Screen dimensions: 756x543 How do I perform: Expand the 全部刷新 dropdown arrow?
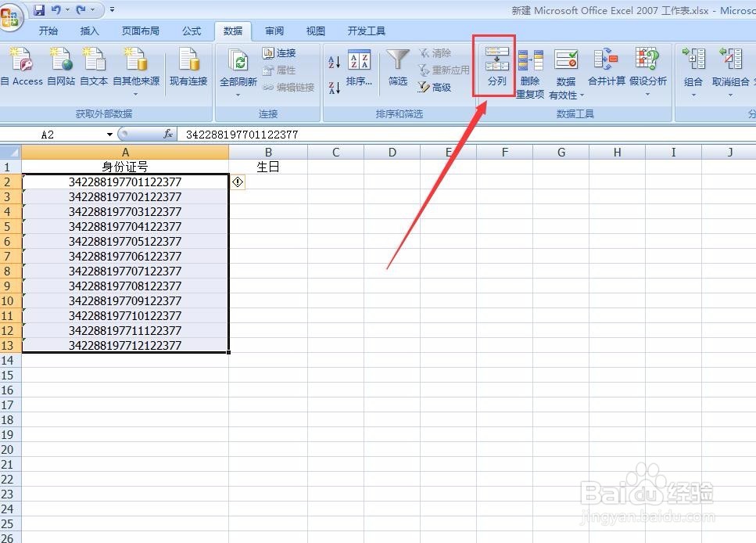238,95
